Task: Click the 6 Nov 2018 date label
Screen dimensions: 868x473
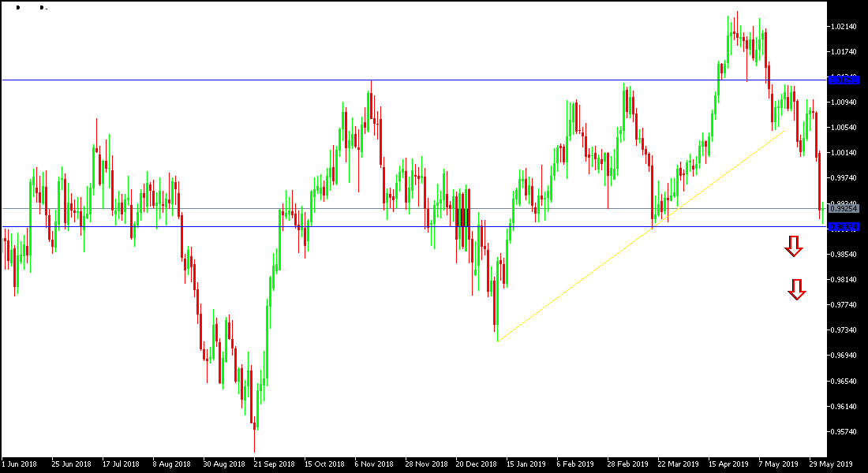Action: (x=374, y=464)
